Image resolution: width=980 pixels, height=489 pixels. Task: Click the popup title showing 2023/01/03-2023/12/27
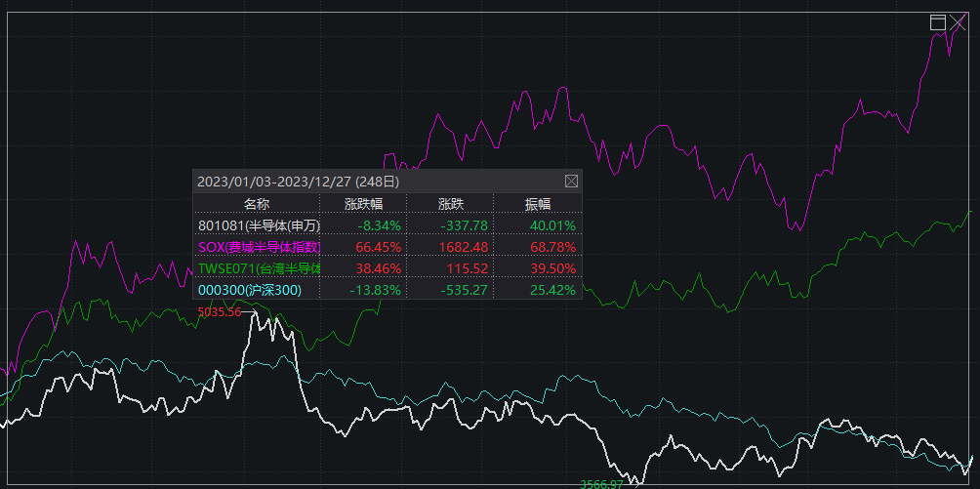298,182
